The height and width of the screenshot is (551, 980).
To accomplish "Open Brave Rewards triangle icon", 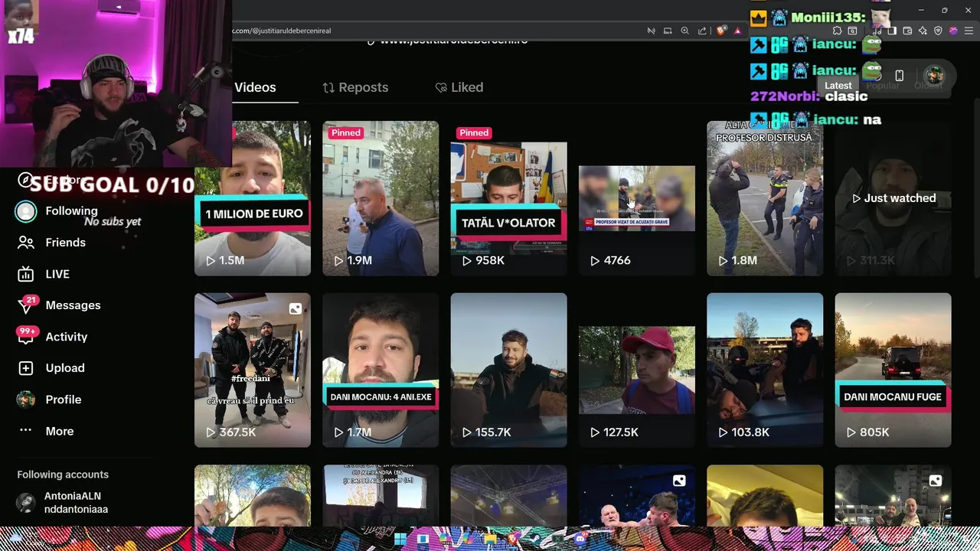I will 737,31.
